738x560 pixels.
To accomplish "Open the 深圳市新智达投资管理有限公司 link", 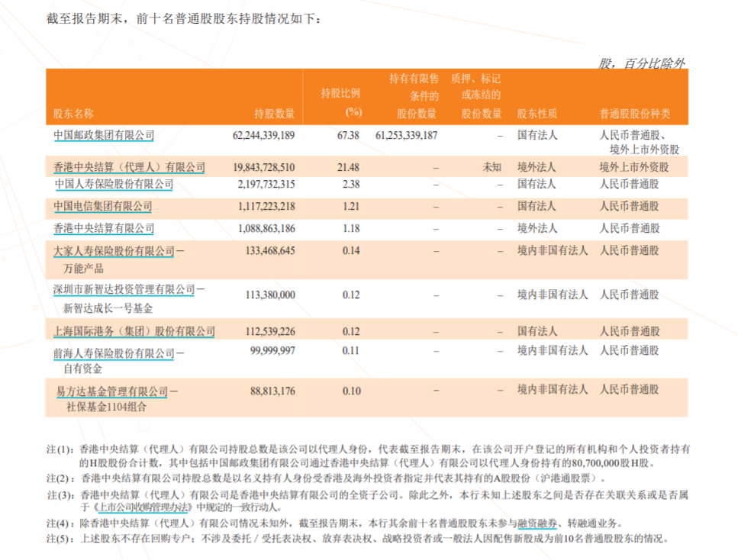I will [x=124, y=289].
